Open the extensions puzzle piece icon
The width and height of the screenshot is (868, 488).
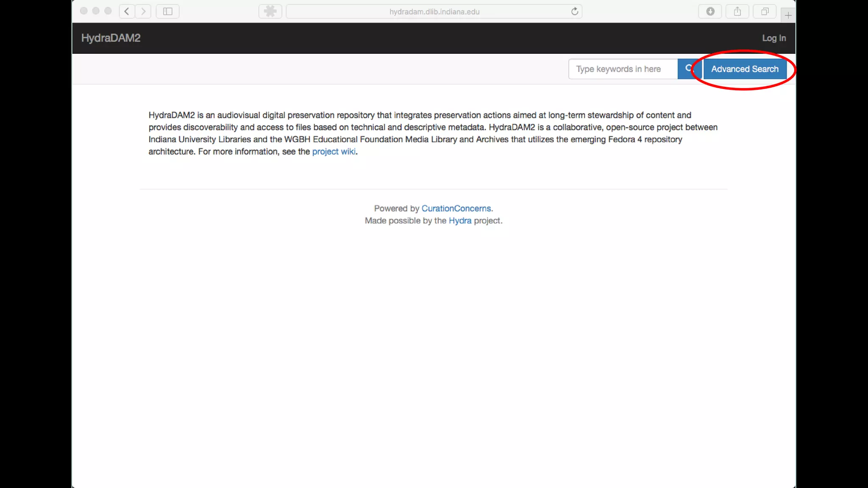click(x=270, y=11)
